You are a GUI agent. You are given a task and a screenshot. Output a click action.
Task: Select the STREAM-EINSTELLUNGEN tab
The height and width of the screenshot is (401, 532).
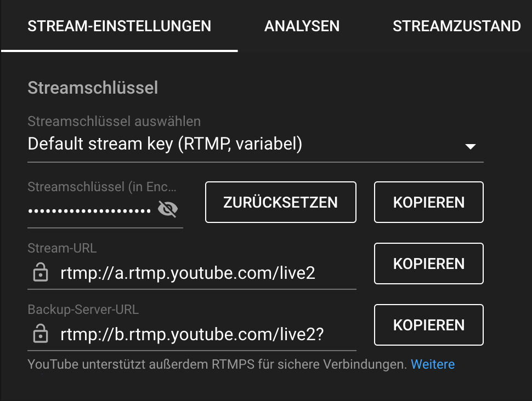[x=120, y=26]
